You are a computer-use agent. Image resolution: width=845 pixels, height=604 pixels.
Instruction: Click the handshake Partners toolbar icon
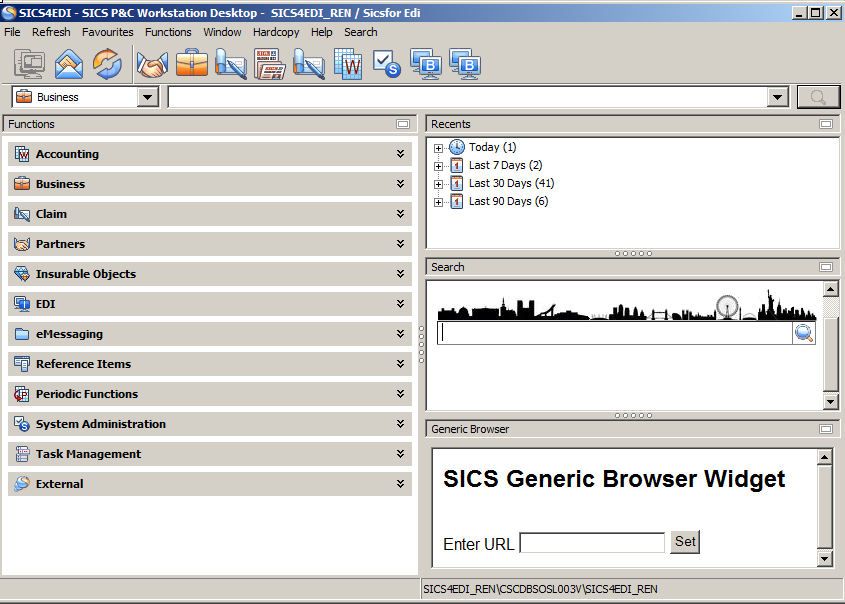click(152, 64)
